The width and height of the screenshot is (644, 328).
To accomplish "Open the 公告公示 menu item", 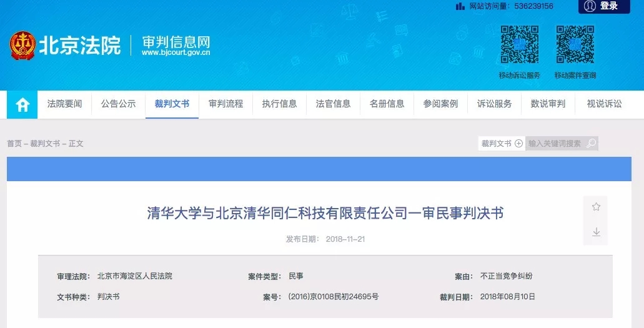I will (118, 104).
